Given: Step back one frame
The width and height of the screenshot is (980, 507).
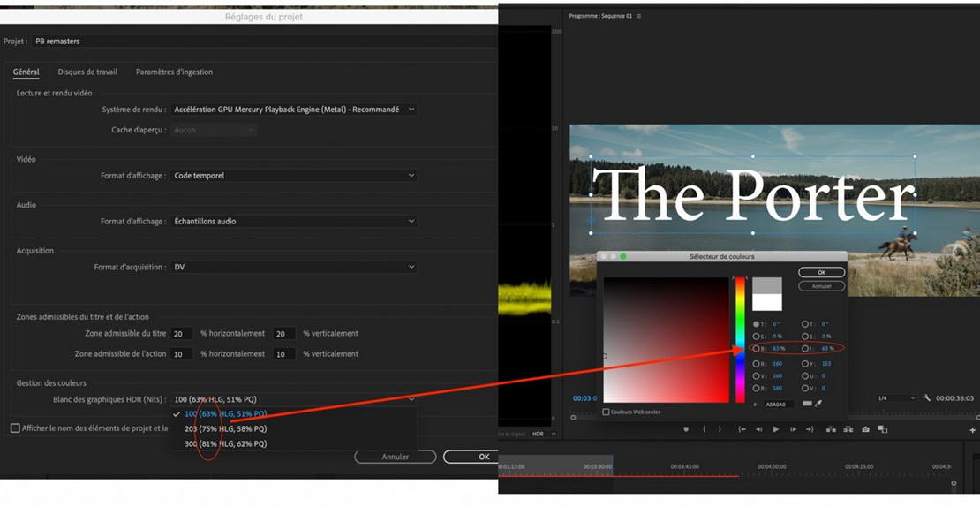Looking at the screenshot, I should pos(758,429).
